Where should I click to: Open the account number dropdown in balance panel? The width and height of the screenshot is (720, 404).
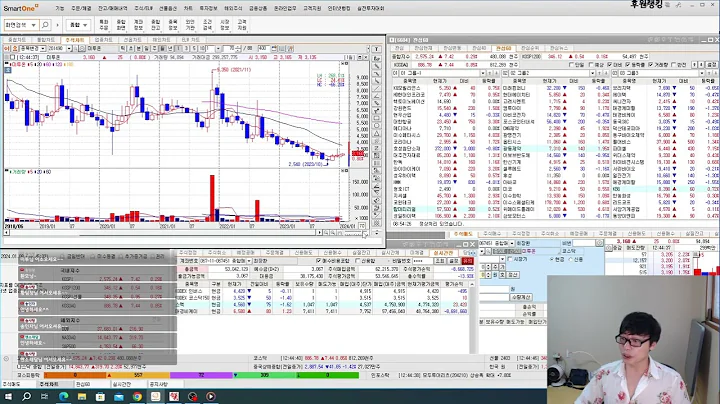[249, 261]
